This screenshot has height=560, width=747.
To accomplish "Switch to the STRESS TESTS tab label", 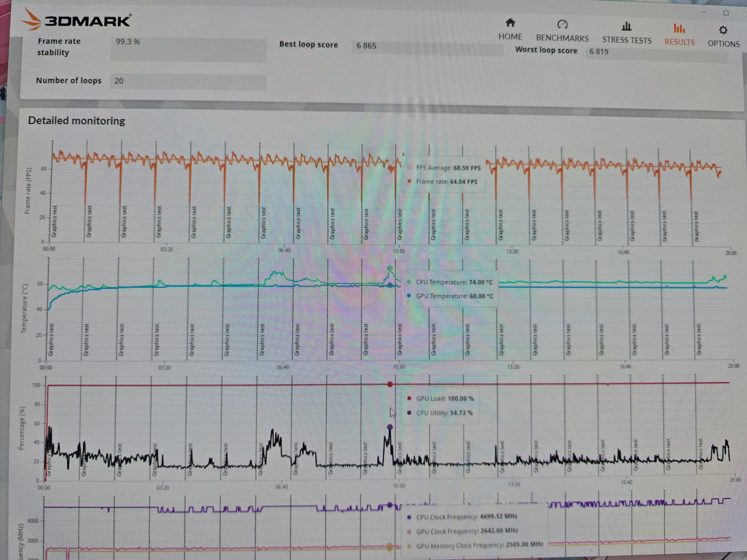I will tap(627, 40).
